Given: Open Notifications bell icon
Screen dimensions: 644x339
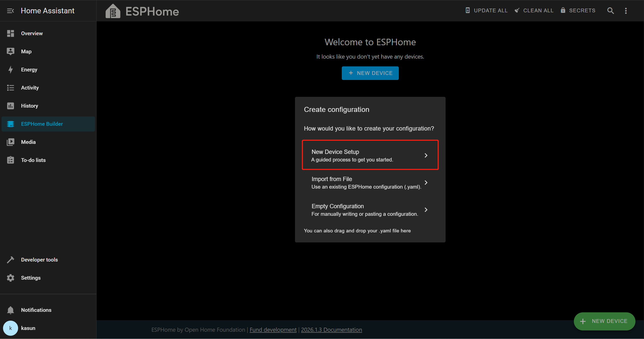Looking at the screenshot, I should (x=11, y=310).
